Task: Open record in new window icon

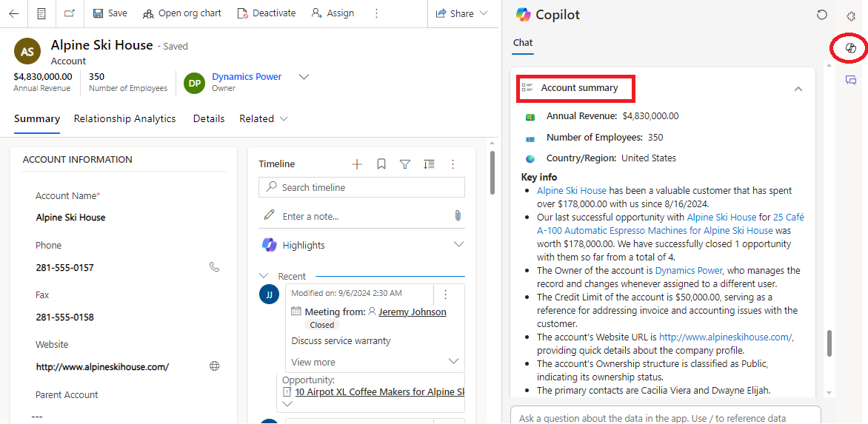Action: pos(70,13)
